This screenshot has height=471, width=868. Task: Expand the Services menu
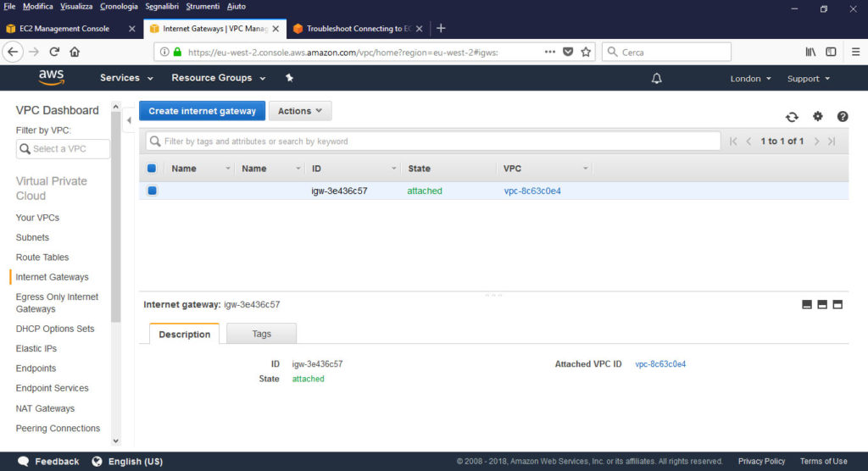tap(126, 78)
